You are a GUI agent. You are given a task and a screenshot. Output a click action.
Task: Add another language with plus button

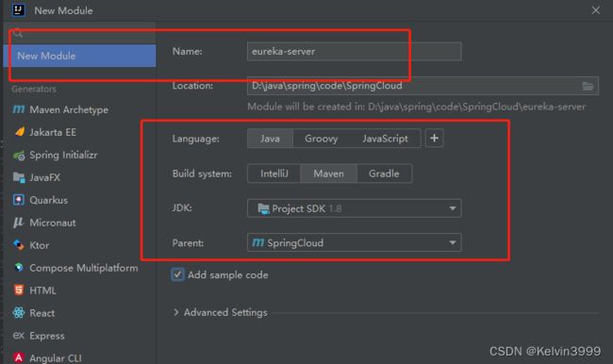(434, 139)
